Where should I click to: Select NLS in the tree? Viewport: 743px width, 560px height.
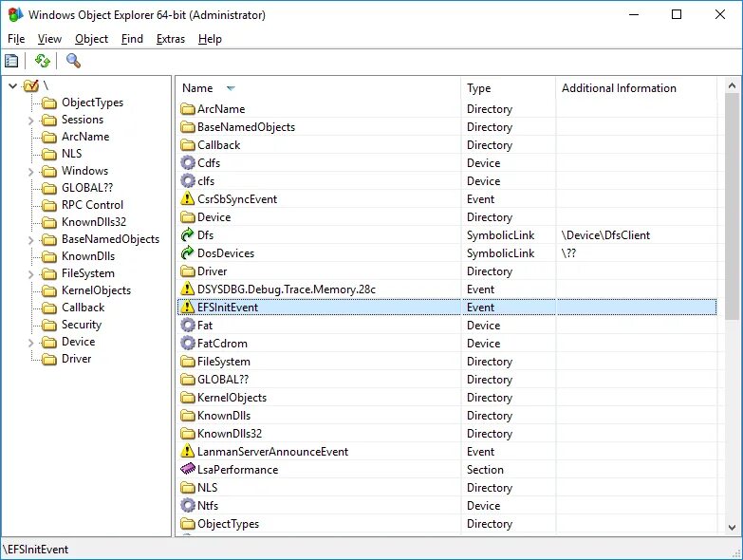point(71,154)
